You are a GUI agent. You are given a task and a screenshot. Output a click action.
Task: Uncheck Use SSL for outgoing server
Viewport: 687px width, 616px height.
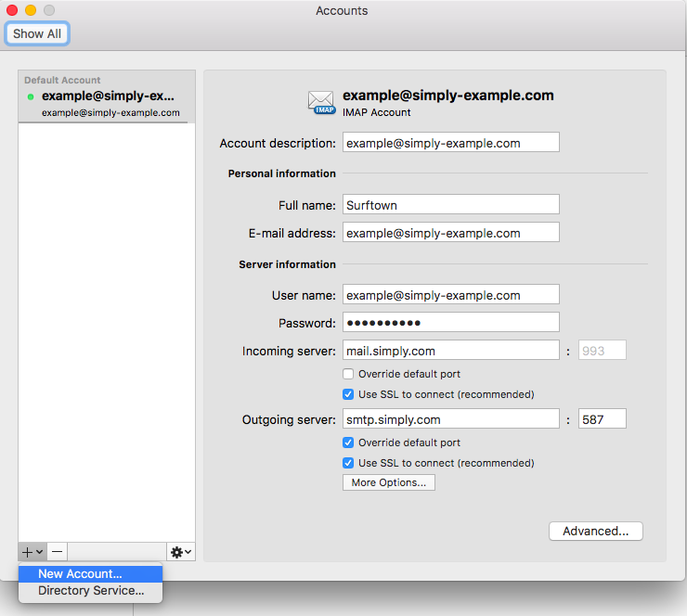pos(348,463)
